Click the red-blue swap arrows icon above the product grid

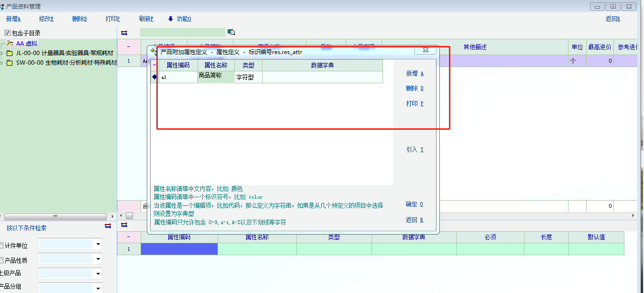(124, 33)
